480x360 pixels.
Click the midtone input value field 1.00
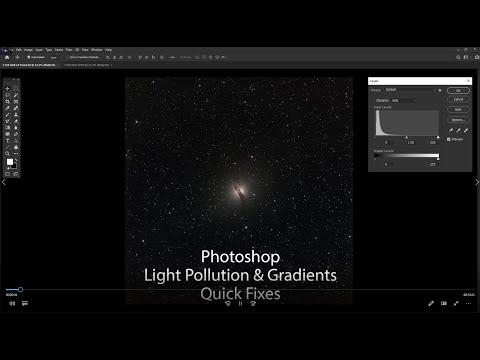tap(411, 142)
